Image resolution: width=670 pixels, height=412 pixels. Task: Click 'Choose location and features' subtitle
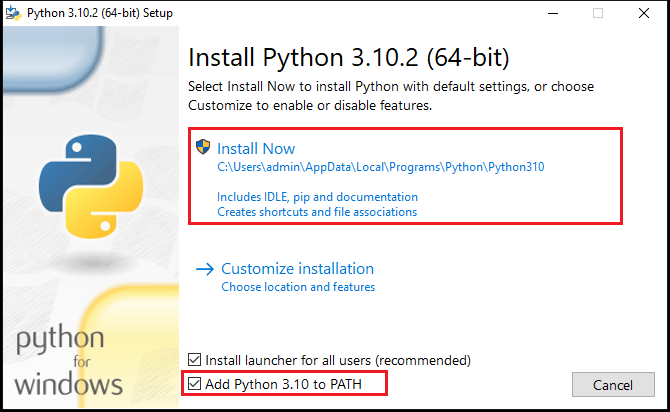[298, 287]
